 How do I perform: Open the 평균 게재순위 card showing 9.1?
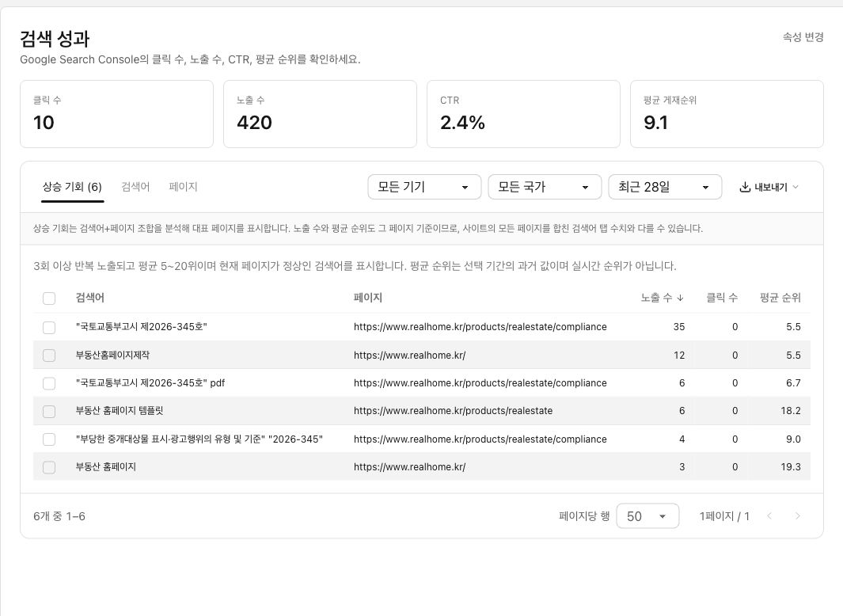(727, 114)
